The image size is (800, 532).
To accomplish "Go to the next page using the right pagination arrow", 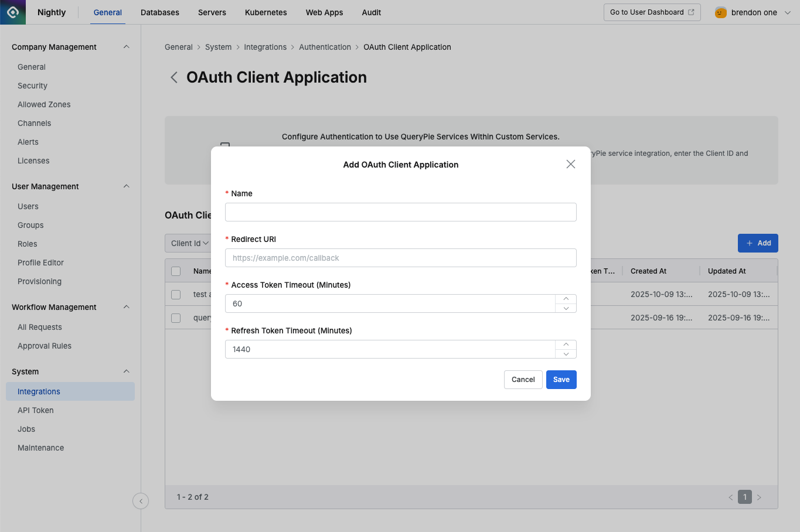I will (x=759, y=497).
